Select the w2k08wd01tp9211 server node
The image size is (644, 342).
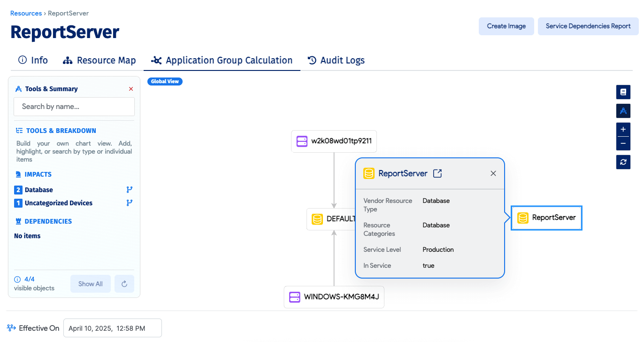[x=334, y=141]
